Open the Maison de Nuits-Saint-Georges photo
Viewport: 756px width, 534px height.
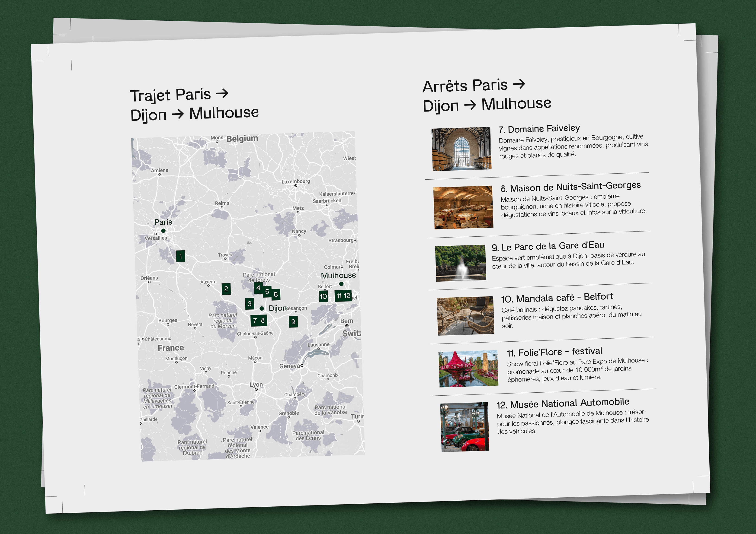(463, 207)
